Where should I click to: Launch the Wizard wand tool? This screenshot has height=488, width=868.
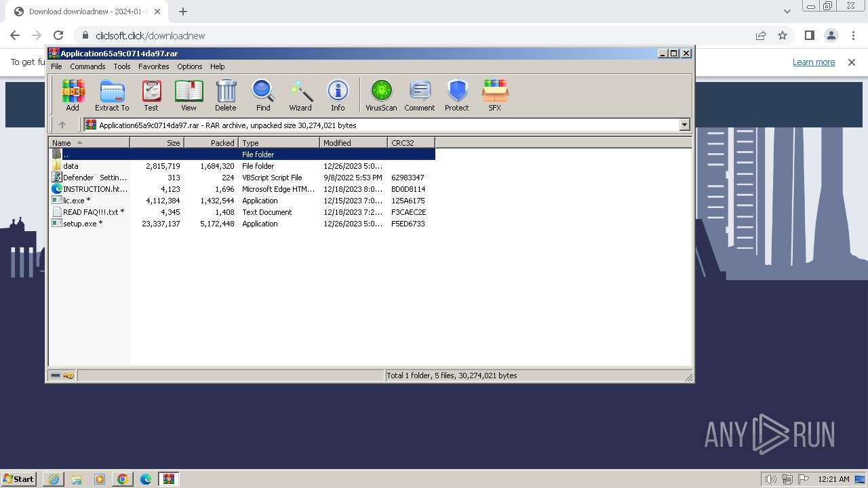(300, 95)
